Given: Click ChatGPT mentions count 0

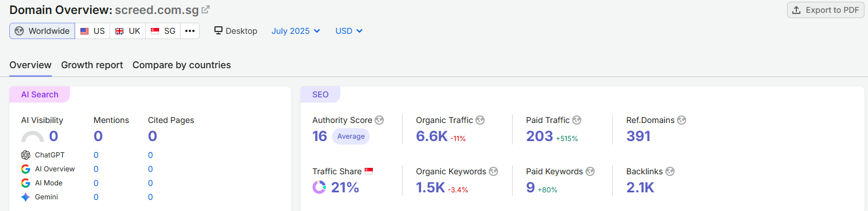Looking at the screenshot, I should click(96, 155).
